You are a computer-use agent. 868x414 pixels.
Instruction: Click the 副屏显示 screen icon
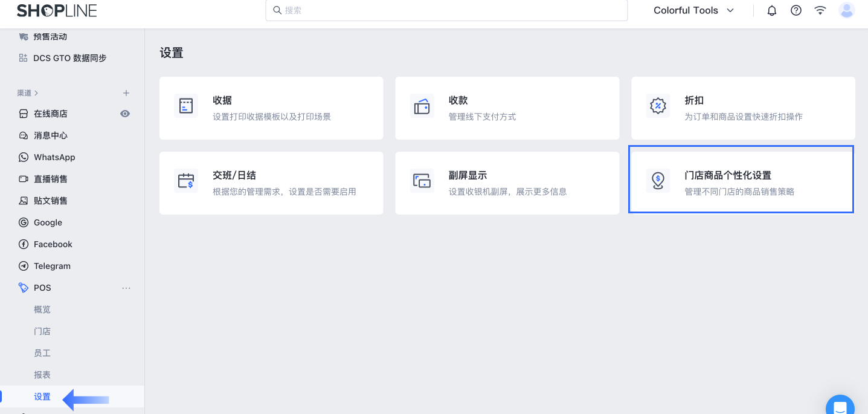pyautogui.click(x=422, y=181)
